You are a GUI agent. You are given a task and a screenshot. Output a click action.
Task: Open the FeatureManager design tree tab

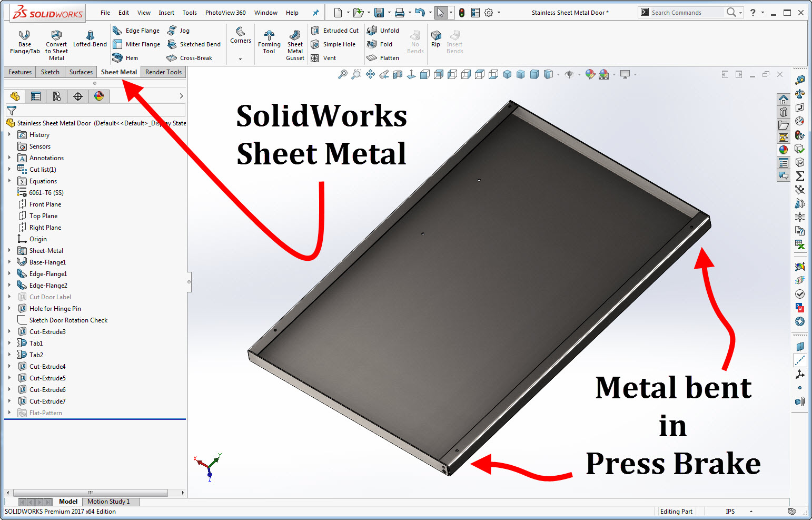coord(15,96)
